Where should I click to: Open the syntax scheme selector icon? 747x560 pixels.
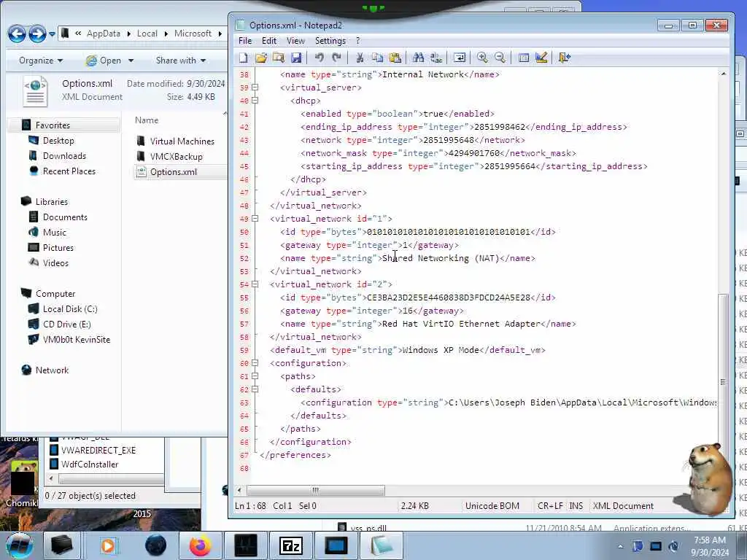tap(524, 58)
